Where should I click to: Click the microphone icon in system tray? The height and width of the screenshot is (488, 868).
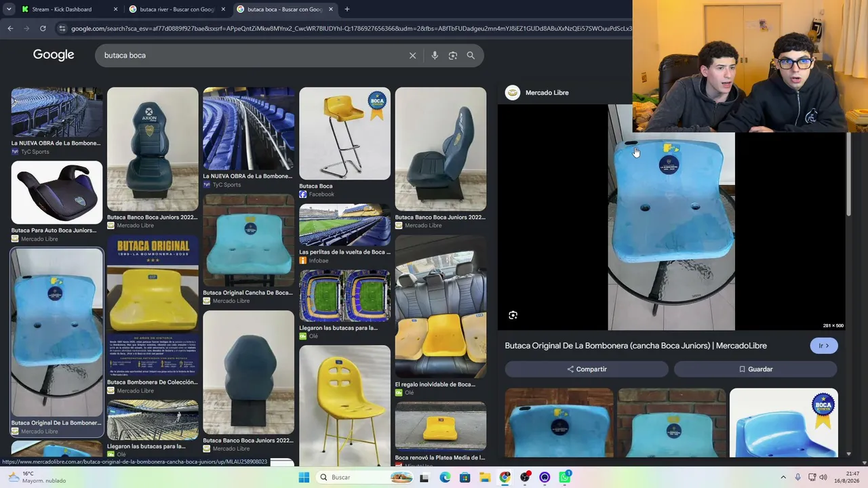click(797, 477)
